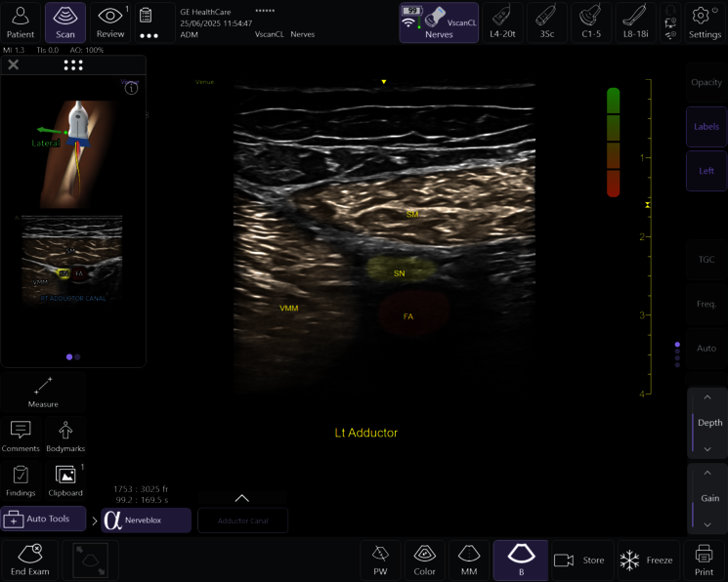Click the Lt Adductor Canal reference thumbnail
728x582 pixels.
point(71,258)
